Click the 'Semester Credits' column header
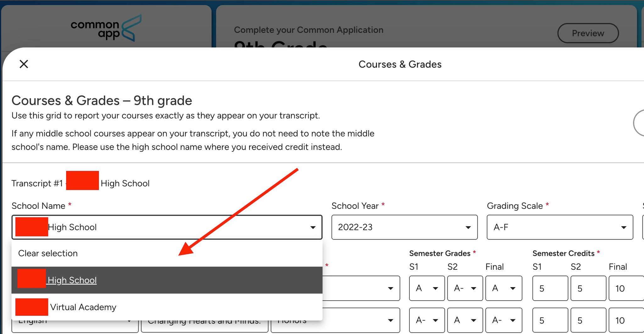Viewport: 644px width, 334px height. [x=563, y=253]
